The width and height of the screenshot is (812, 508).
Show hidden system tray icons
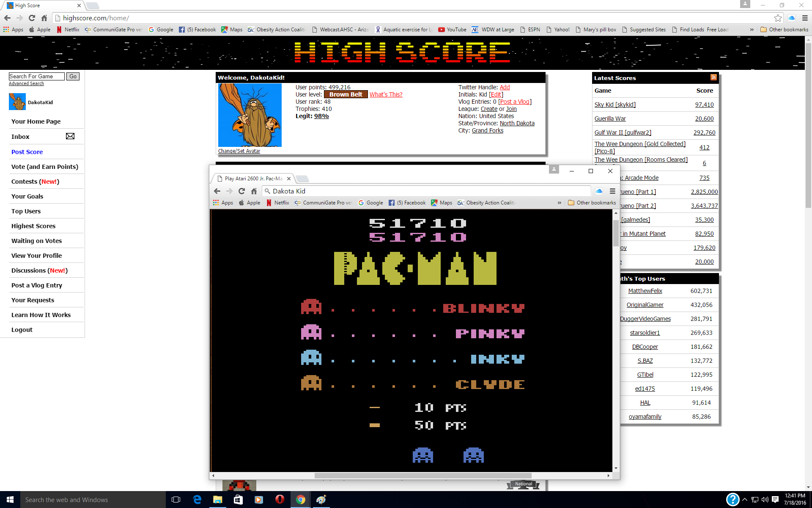coord(745,500)
